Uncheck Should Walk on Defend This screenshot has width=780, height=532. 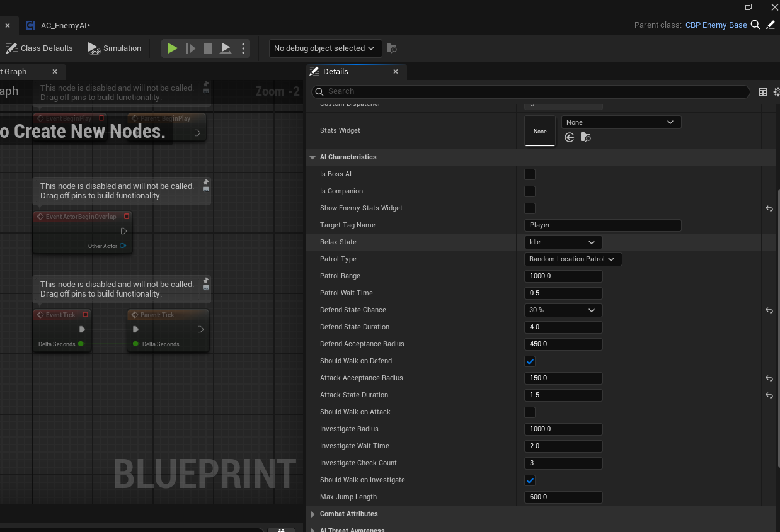[x=529, y=361]
